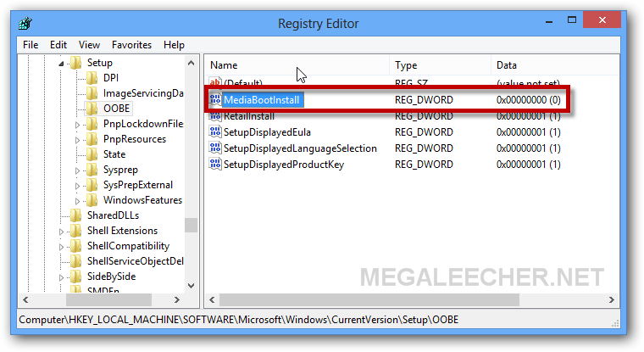Click the ShellCompatibility folder icon
This screenshot has height=352, width=644.
(75, 245)
